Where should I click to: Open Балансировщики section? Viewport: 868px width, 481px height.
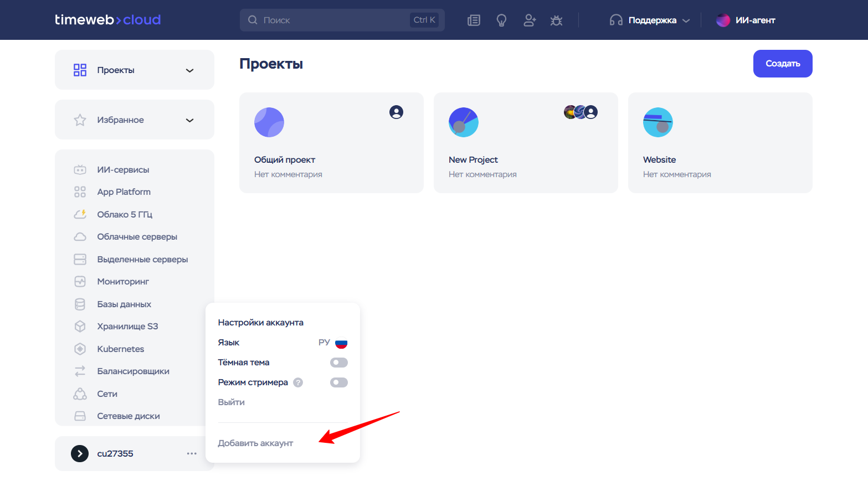[135, 371]
